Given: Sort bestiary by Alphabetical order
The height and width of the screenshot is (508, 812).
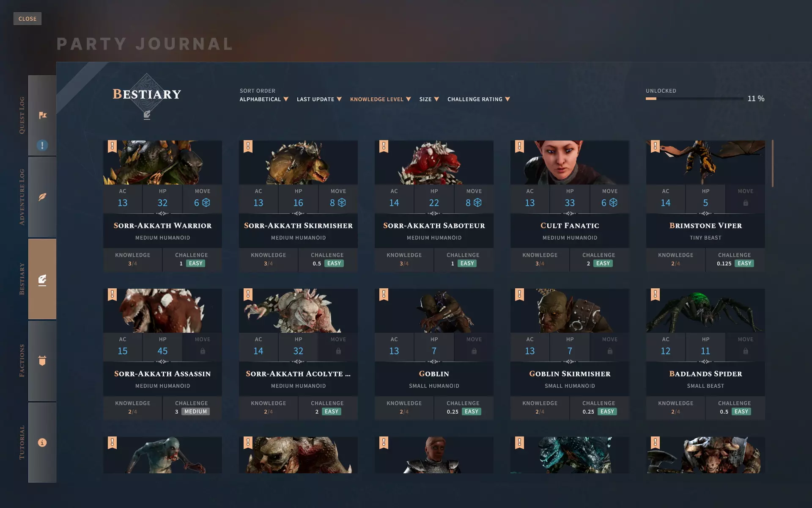Looking at the screenshot, I should click(x=264, y=99).
